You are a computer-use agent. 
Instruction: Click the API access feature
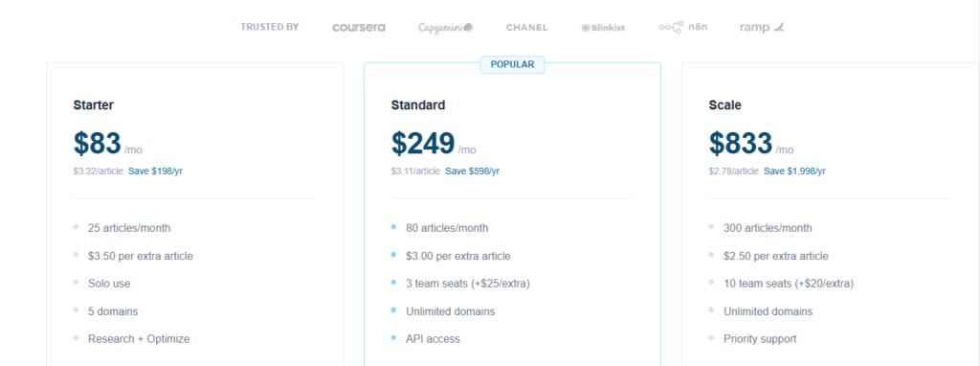click(434, 338)
